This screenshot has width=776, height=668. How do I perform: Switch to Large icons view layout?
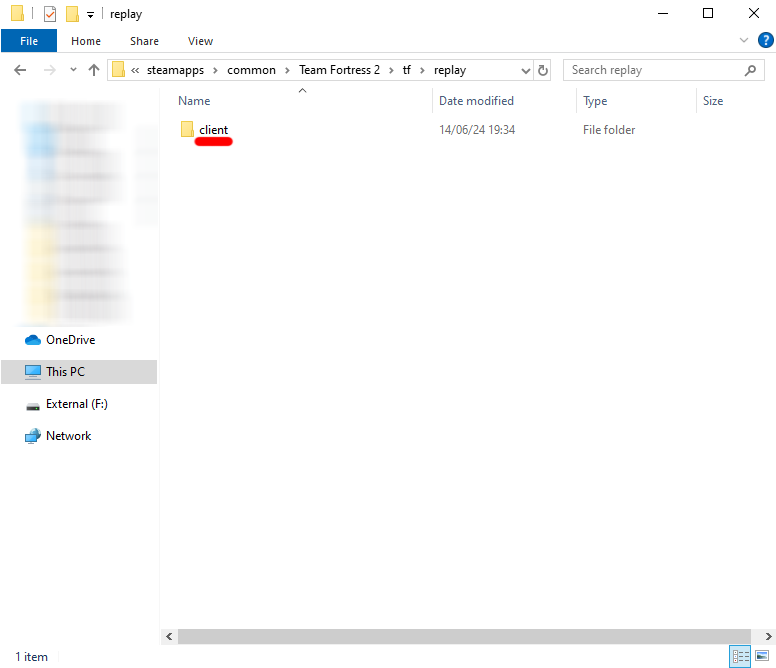tap(762, 657)
